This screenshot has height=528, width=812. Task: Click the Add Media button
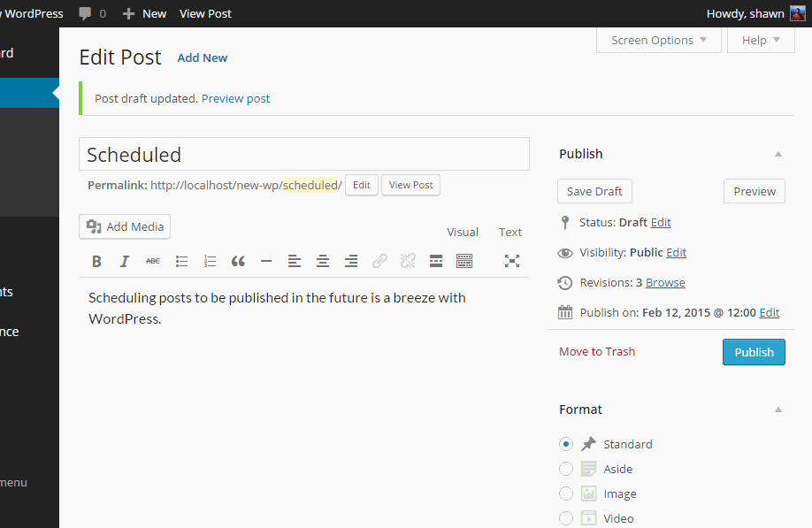pyautogui.click(x=125, y=226)
